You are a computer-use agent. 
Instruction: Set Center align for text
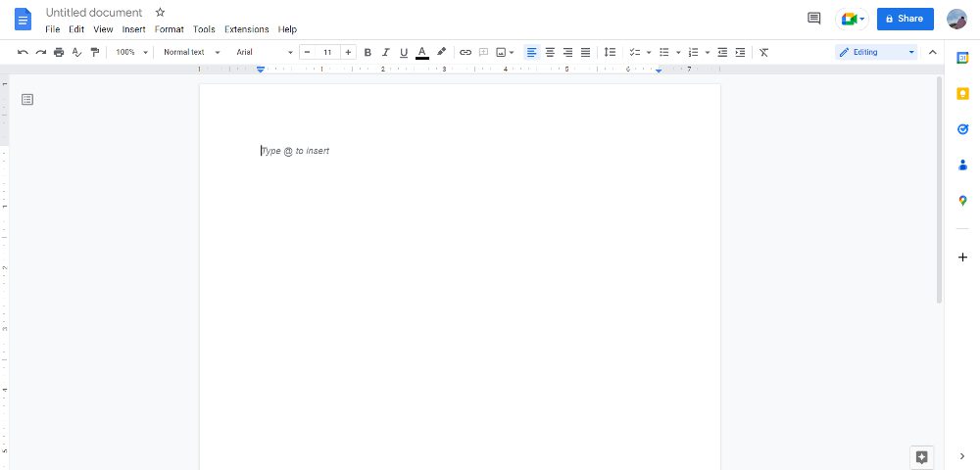coord(550,53)
